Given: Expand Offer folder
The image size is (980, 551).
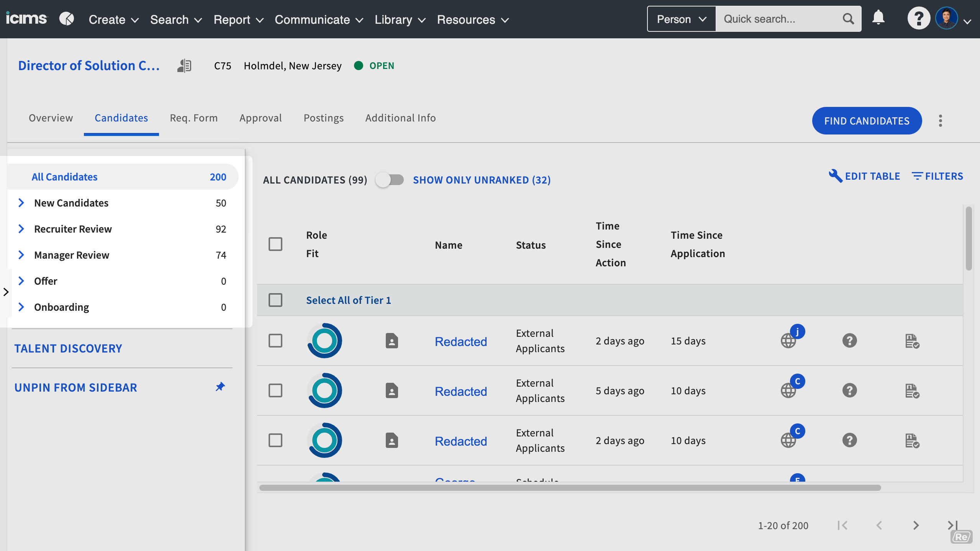Looking at the screenshot, I should [x=21, y=281].
